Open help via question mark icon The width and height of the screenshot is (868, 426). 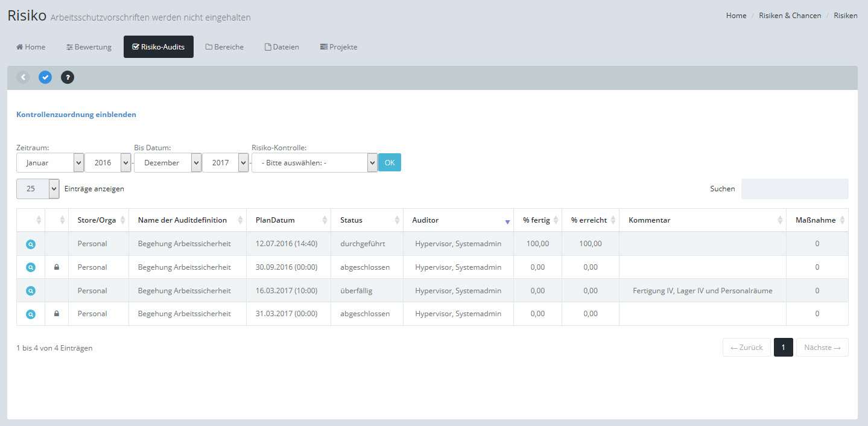point(68,77)
